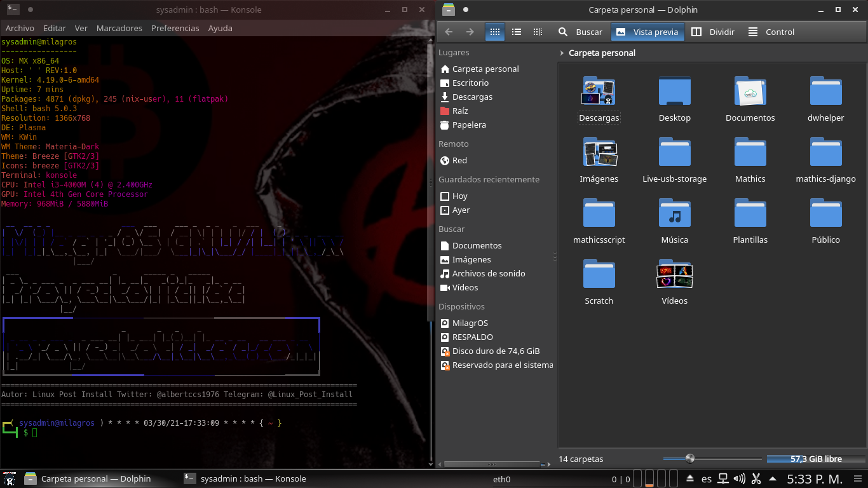
Task: Open Preferencias menu in Konsole
Action: click(175, 28)
